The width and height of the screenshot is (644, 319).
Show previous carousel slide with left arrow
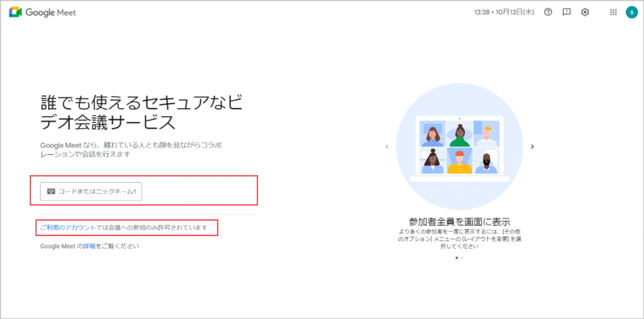[387, 146]
